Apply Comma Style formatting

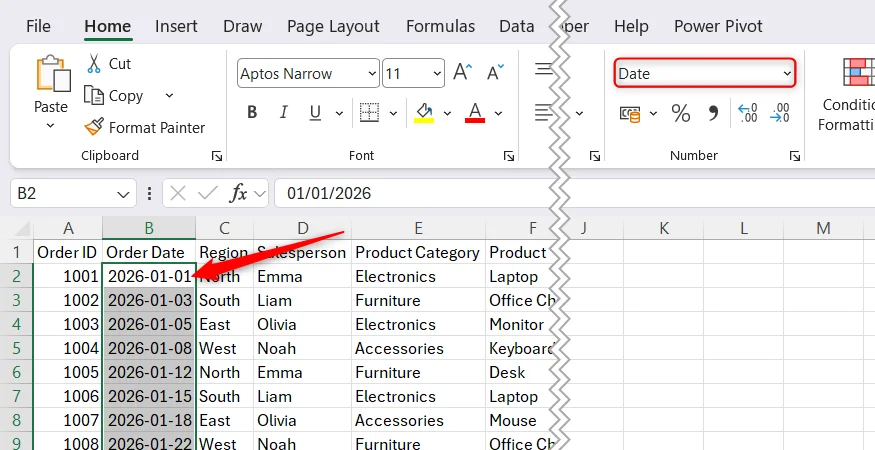[x=713, y=113]
